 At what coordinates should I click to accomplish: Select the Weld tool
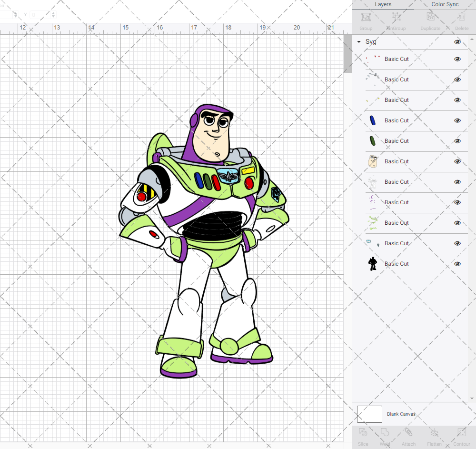385,432
